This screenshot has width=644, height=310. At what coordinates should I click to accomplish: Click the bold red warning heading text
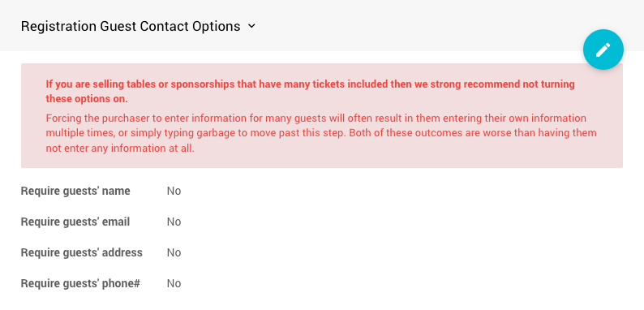(310, 92)
